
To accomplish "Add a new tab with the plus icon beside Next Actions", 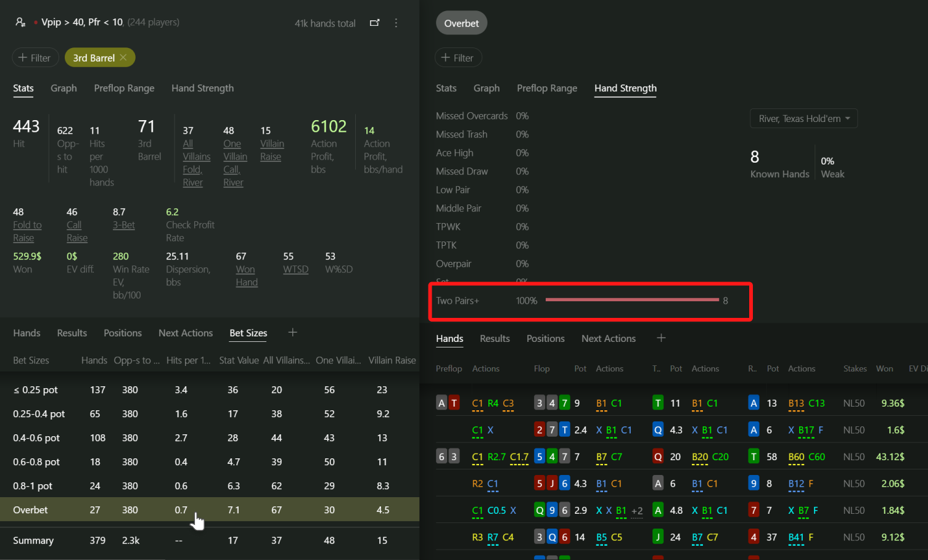I will coord(661,338).
